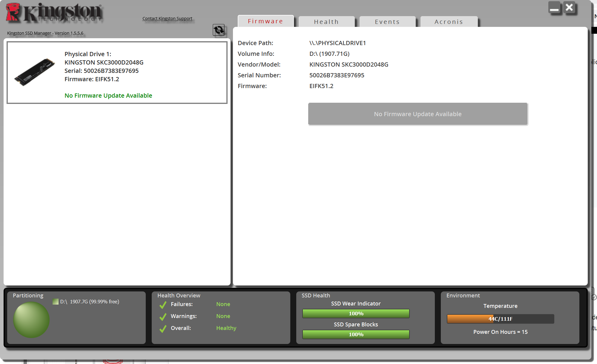Viewport: 597px width, 364px height.
Task: Click the SSD drive thumbnail image
Action: (x=35, y=72)
